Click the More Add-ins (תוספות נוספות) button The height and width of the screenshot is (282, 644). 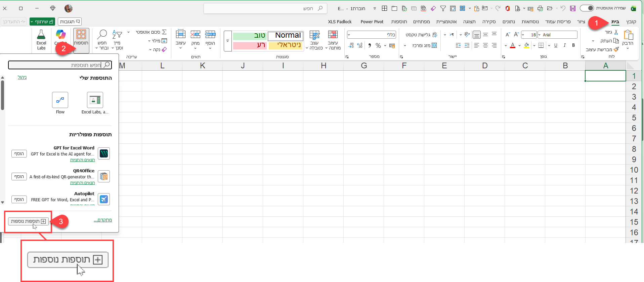(28, 221)
